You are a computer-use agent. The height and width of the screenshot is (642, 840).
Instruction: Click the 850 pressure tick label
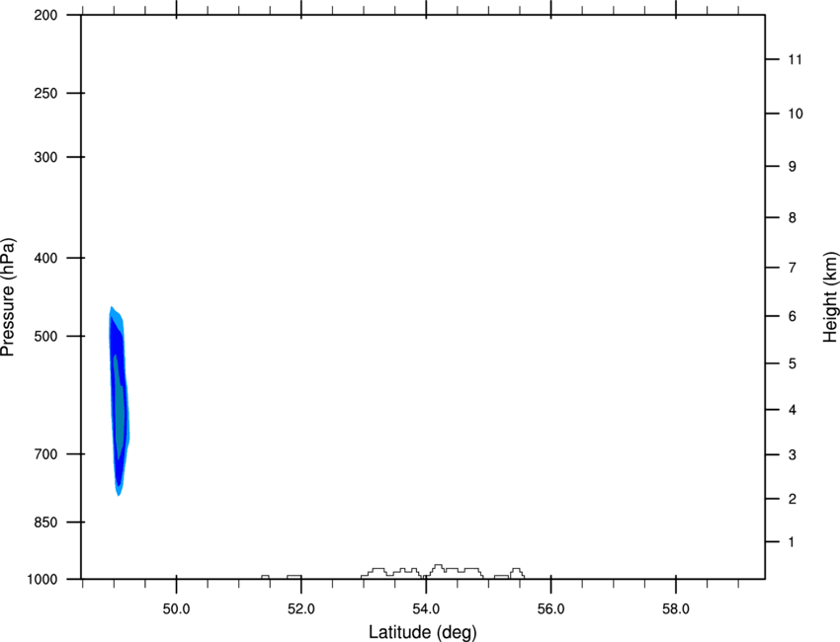click(x=45, y=522)
